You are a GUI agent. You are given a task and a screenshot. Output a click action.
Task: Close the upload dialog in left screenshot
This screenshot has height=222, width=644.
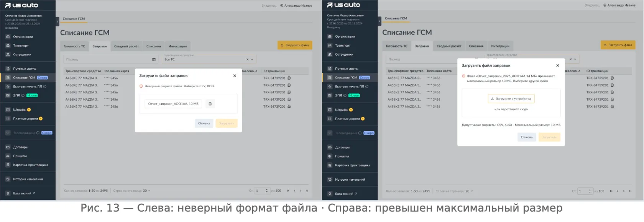pos(235,76)
